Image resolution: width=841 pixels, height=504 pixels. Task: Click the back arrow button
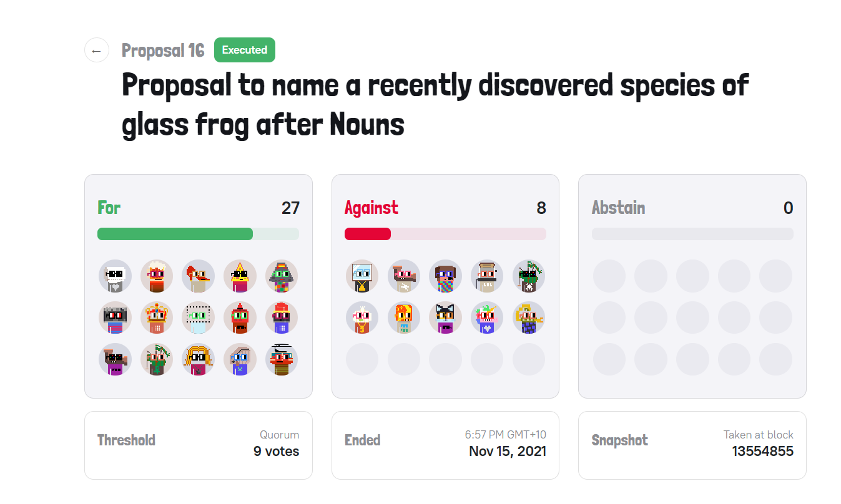96,51
